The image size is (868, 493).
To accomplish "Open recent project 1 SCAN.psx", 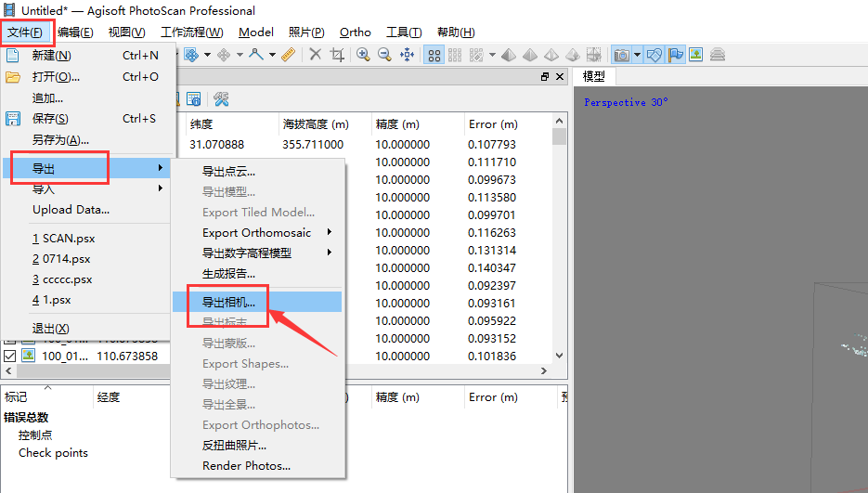I will click(85, 239).
